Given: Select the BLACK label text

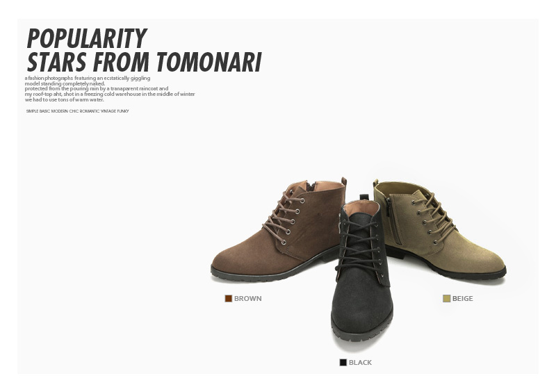Looking at the screenshot, I should (x=360, y=362).
